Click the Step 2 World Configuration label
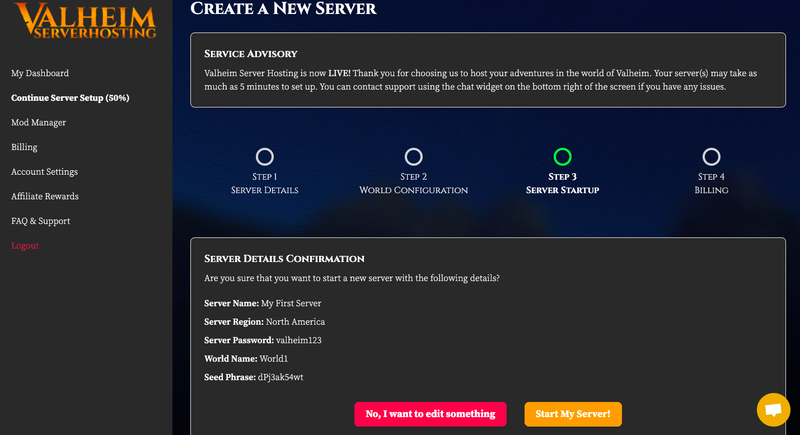 [413, 183]
